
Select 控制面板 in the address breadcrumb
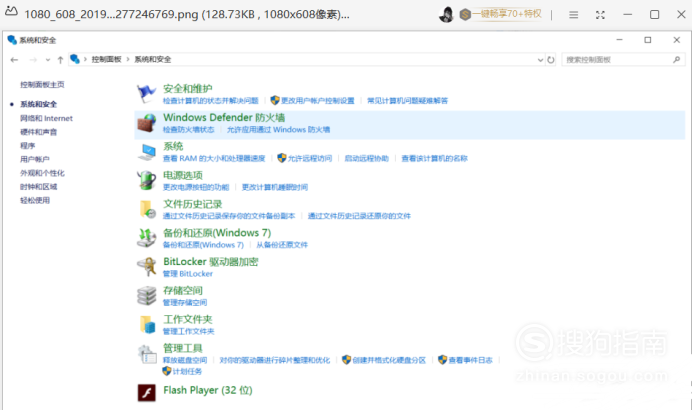tap(106, 59)
